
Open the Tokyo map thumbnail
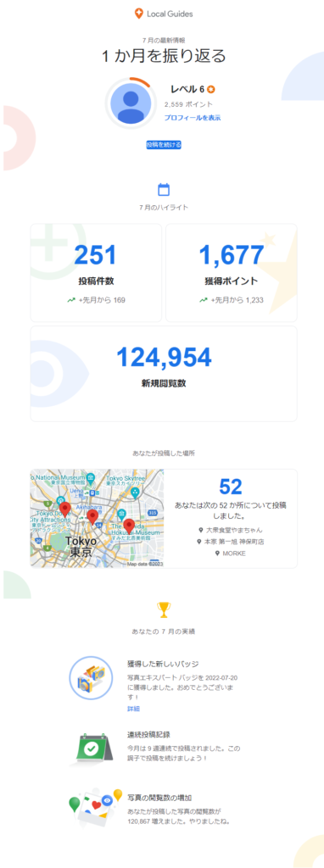97,518
